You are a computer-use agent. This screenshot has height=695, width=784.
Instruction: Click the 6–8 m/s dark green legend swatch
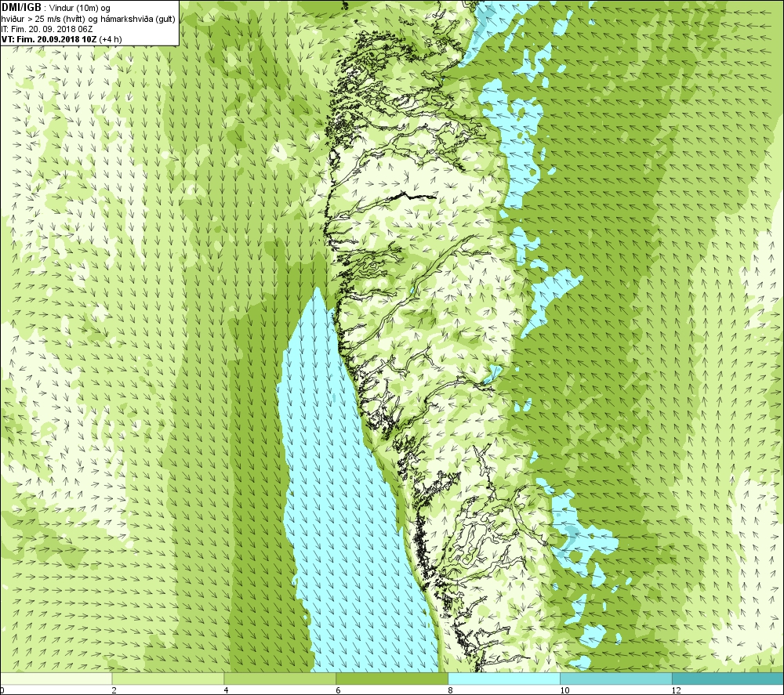(x=392, y=679)
